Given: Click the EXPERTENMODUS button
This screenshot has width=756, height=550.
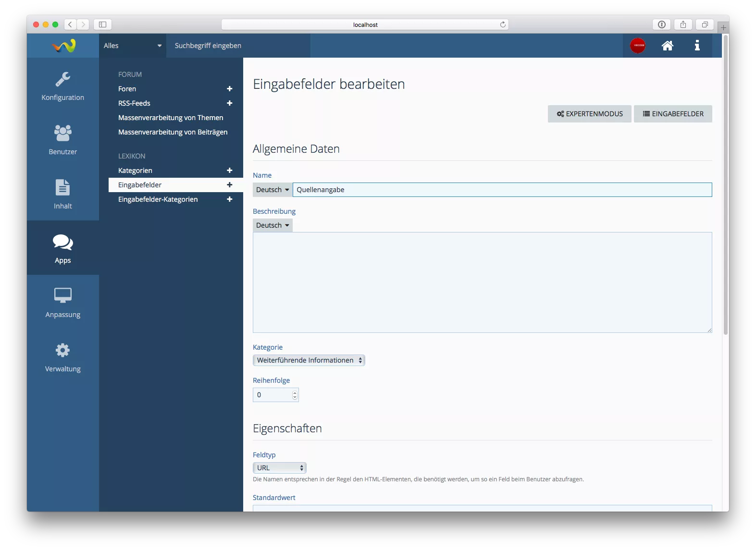Looking at the screenshot, I should [589, 114].
